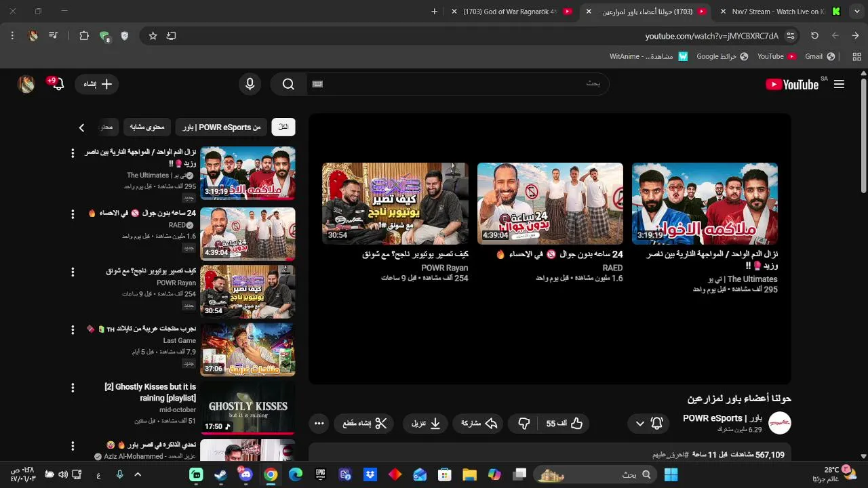Image resolution: width=868 pixels, height=488 pixels.
Task: Open the خرائط Google bookmark
Action: [x=722, y=56]
